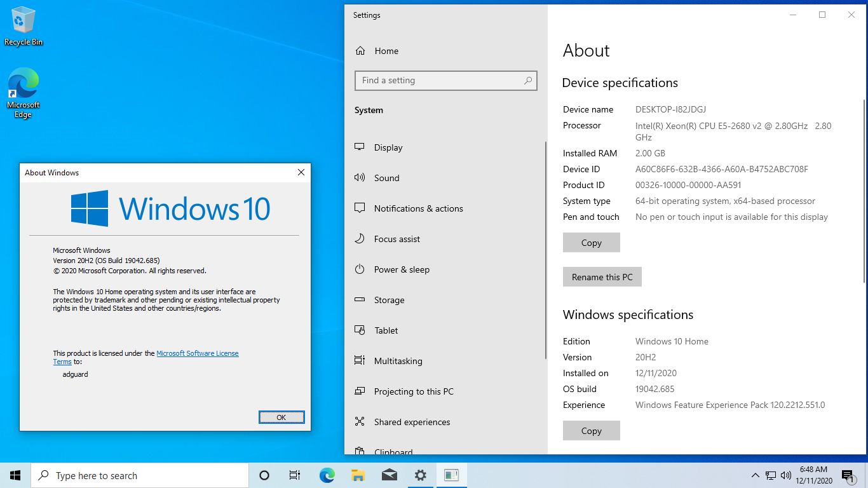Screen dimensions: 868x488
Task: Launch Microsoft Edge from the taskbar
Action: 327,475
